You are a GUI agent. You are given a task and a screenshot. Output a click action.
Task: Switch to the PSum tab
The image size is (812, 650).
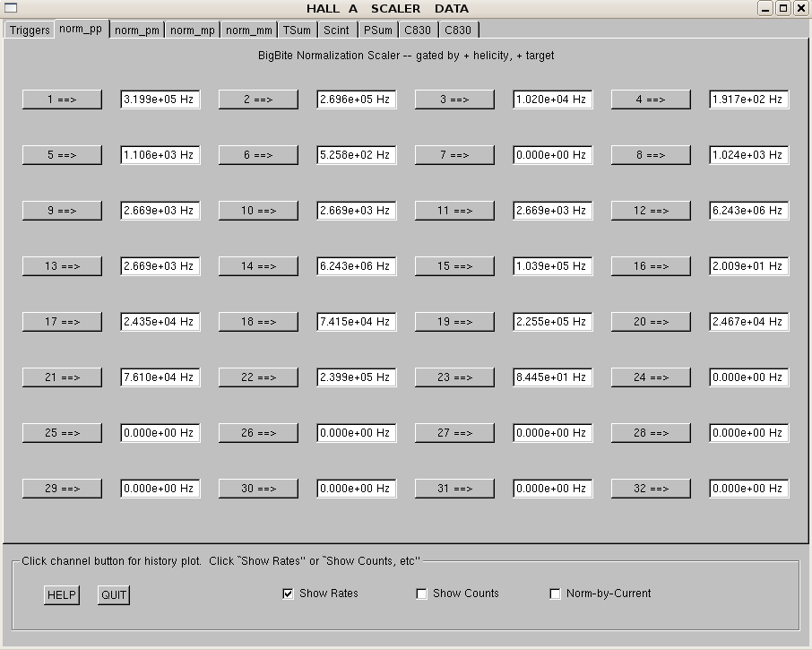click(378, 30)
